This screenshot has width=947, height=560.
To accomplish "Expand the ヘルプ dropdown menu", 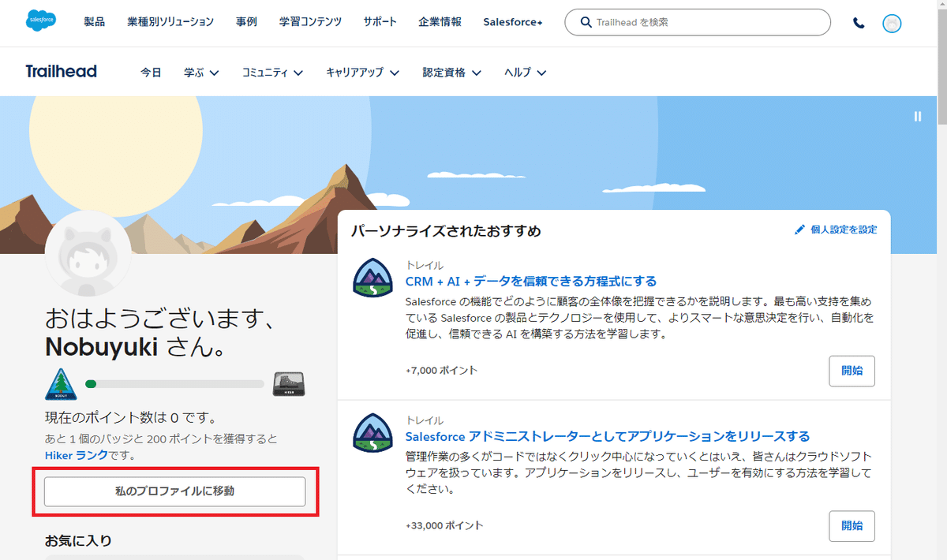I will click(525, 73).
